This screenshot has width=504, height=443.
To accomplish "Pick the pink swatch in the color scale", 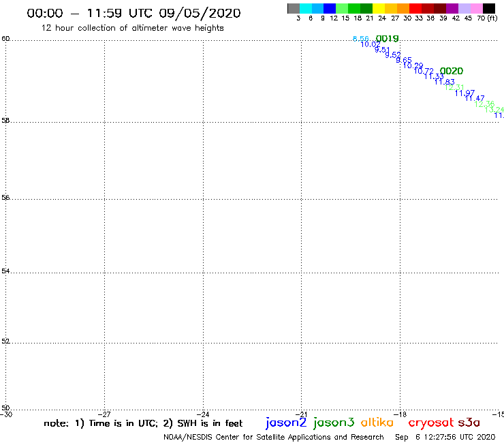I will (476, 8).
